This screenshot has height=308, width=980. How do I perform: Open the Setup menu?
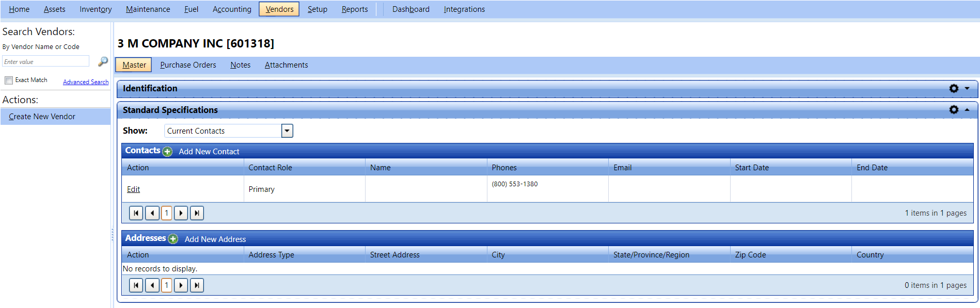point(318,9)
